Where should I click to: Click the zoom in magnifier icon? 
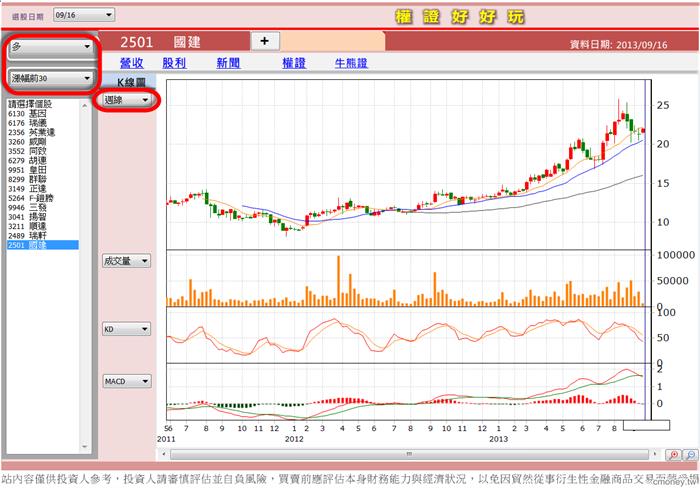click(x=673, y=454)
